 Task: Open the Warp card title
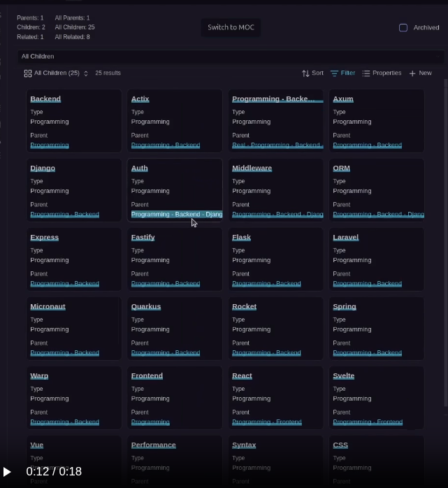(x=39, y=376)
